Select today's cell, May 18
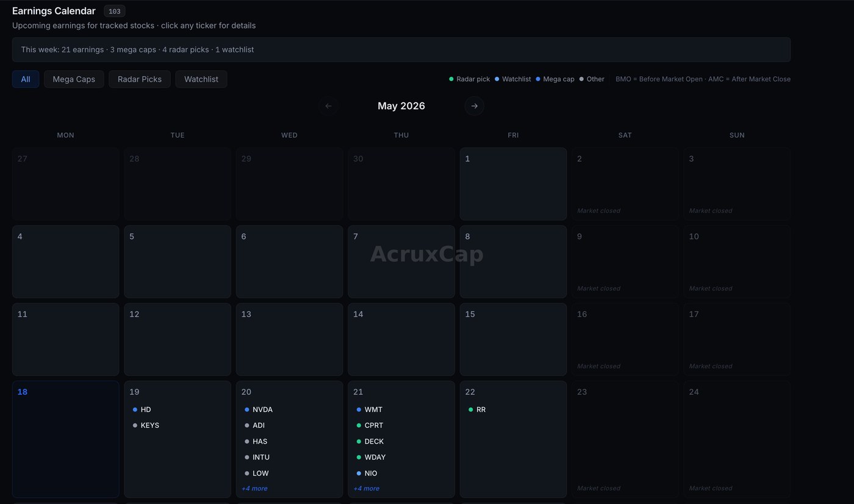This screenshot has height=504, width=854. tap(65, 439)
